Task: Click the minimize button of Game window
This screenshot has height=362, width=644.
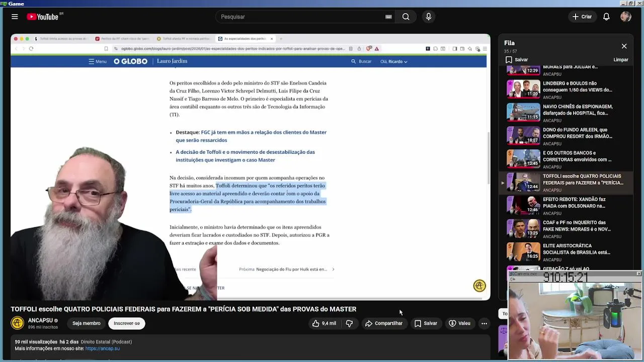Action: point(622,4)
